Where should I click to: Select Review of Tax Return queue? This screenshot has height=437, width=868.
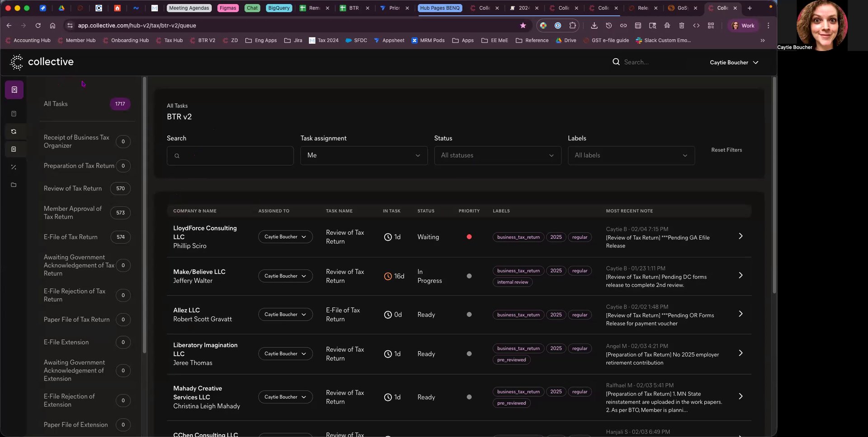[73, 188]
